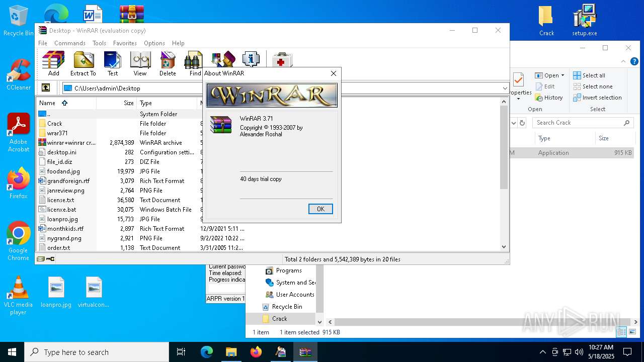Click Invert selection in Explorer ribbon
Viewport: 644px width, 362px height.
(597, 98)
